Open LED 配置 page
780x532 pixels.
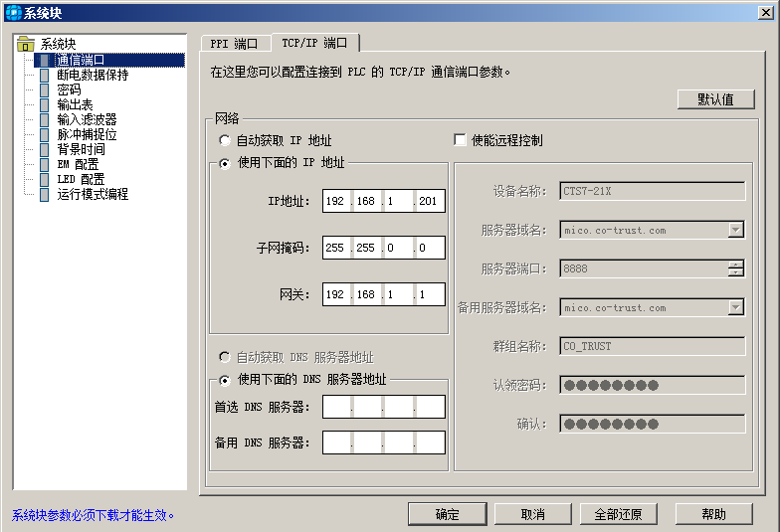[81, 179]
